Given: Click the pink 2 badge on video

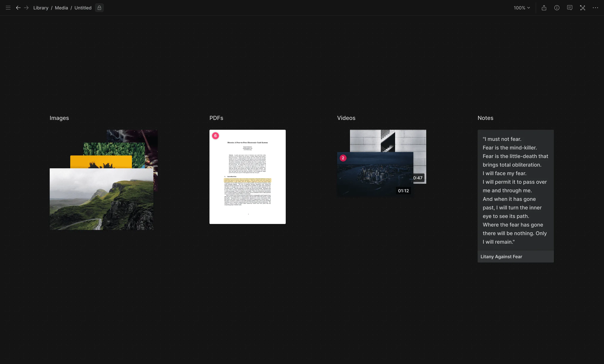Looking at the screenshot, I should 343,158.
